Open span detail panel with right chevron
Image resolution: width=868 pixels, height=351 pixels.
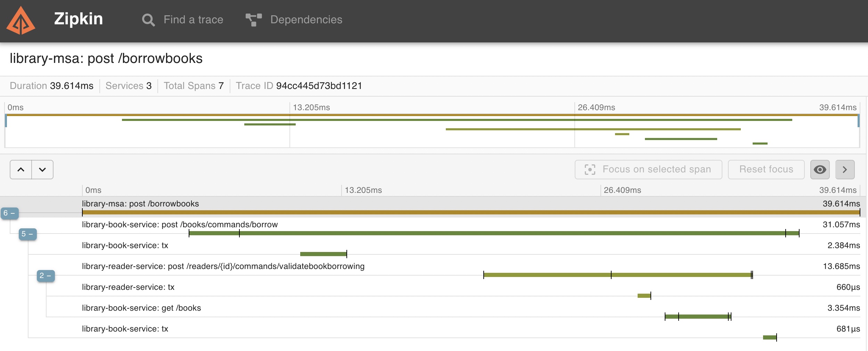(845, 170)
